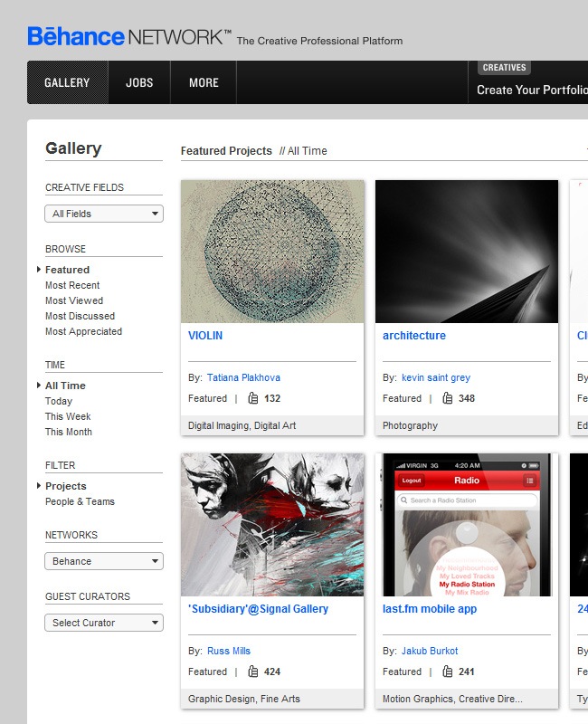588x724 pixels.
Task: Click Featured Projects heading
Action: tap(226, 151)
